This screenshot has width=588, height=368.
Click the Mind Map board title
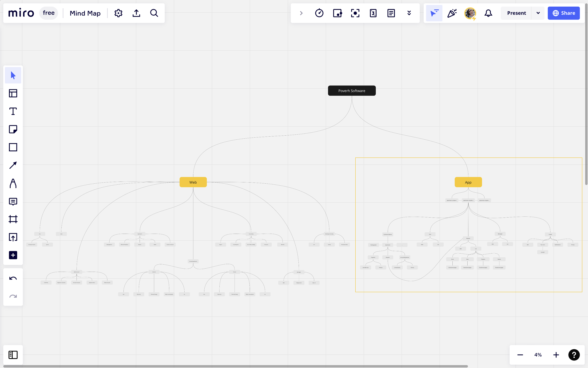point(85,13)
